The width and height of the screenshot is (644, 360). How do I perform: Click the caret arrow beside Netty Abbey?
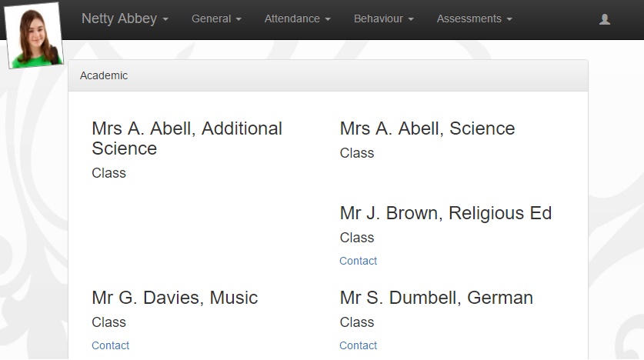(165, 19)
